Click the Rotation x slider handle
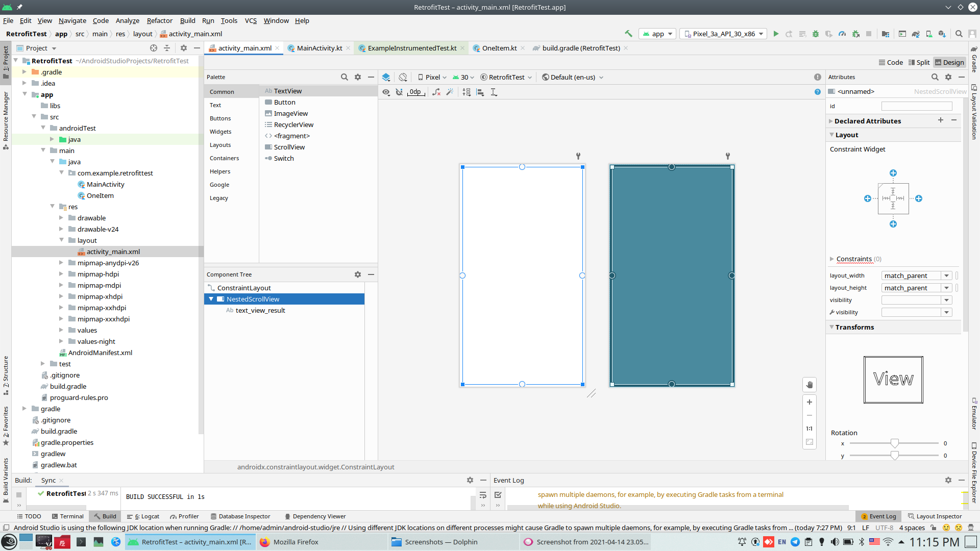This screenshot has height=551, width=980. click(894, 443)
